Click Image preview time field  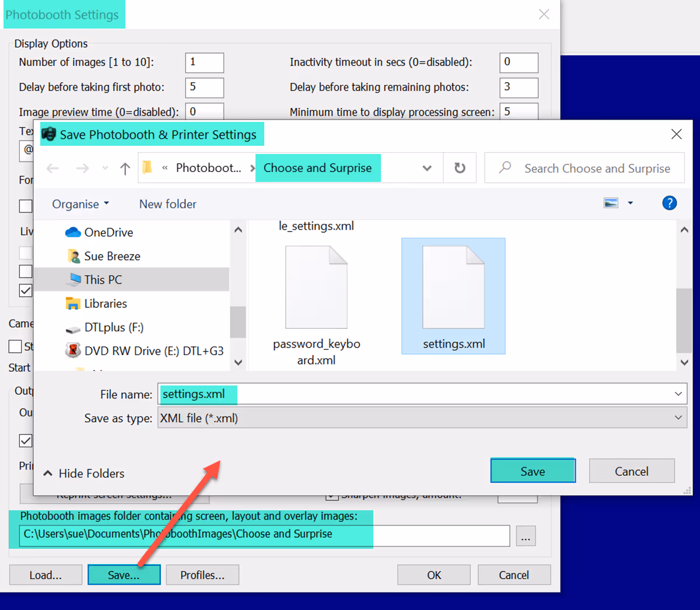pos(204,111)
